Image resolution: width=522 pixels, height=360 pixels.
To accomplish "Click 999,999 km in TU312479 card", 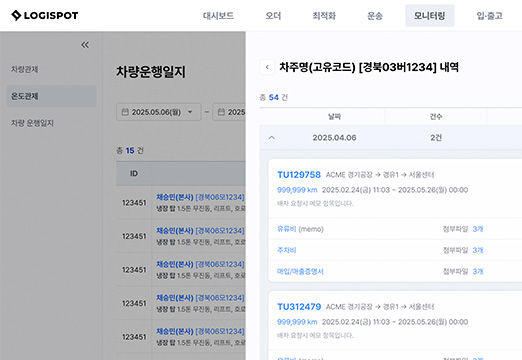I will point(297,322).
